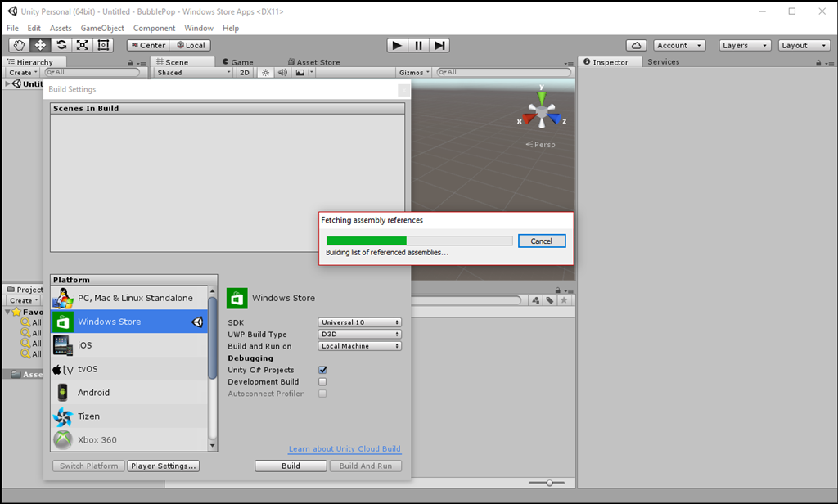Toggle Local/Global handle rotation
The width and height of the screenshot is (838, 504).
(190, 46)
